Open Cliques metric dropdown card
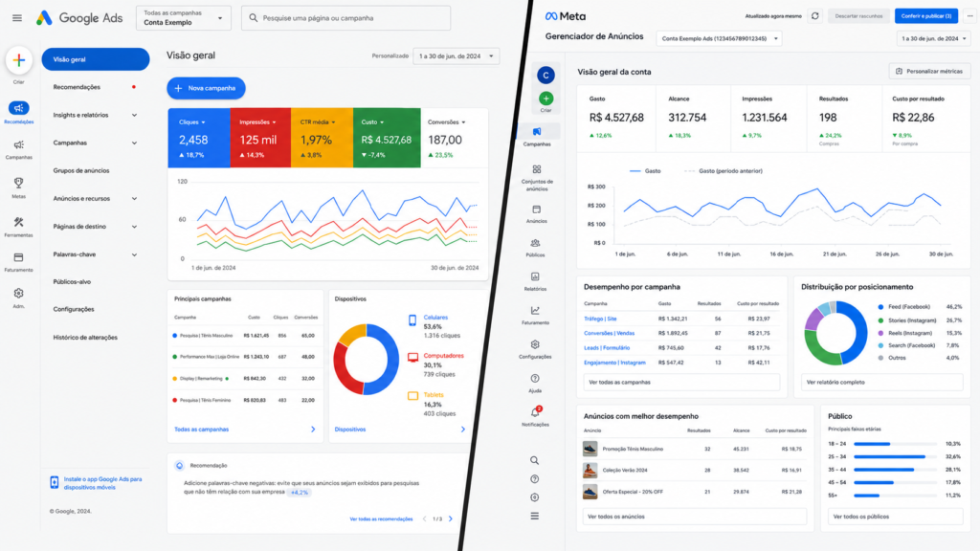The height and width of the screenshot is (551, 980). 199,138
